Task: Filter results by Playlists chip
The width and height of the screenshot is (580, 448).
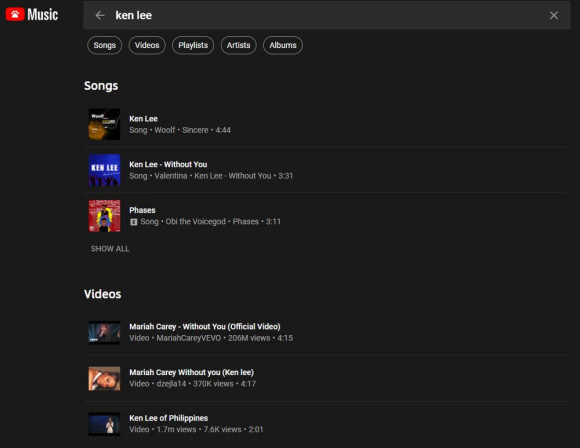Action: pyautogui.click(x=193, y=45)
